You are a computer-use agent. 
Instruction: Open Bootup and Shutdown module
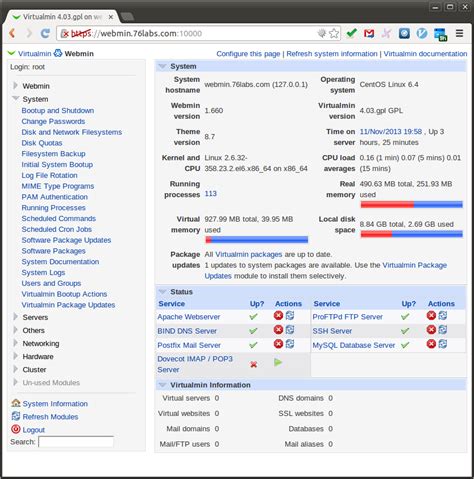(x=58, y=110)
